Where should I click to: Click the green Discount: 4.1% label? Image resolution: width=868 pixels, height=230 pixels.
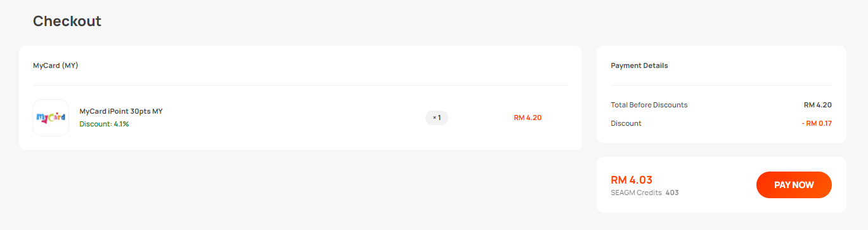click(x=104, y=124)
